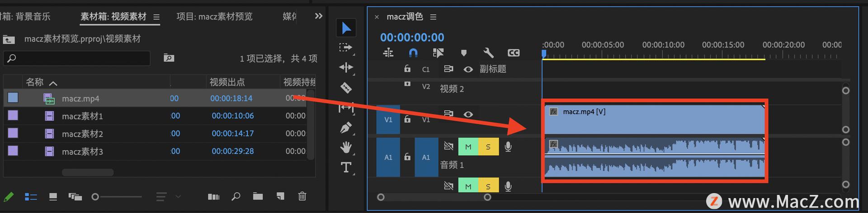Open the 视频素材 bin panel menu
Viewport: 868px width, 213px height.
[x=156, y=17]
